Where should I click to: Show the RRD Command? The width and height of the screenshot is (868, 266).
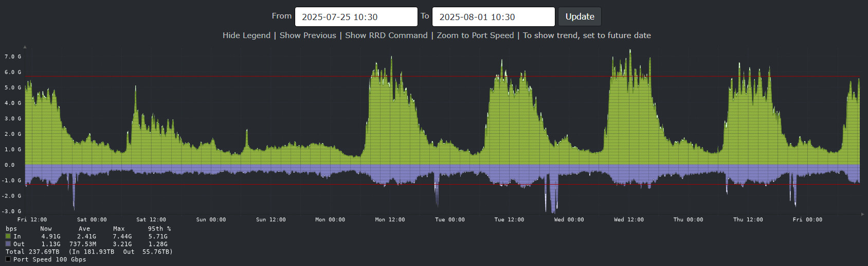tap(386, 36)
